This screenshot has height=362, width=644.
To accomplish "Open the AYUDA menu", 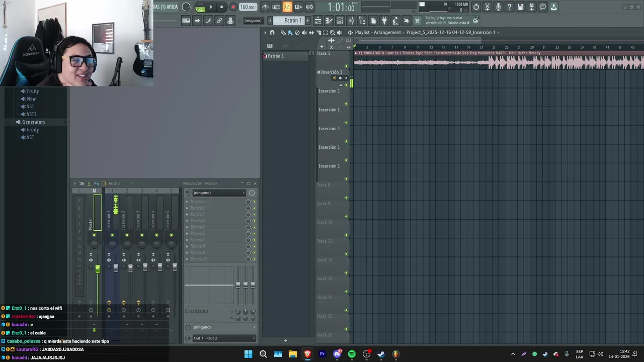I will point(172,7).
